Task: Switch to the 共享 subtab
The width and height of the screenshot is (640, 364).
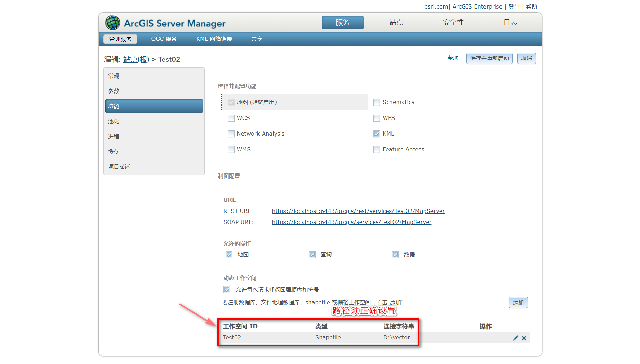Action: 257,39
